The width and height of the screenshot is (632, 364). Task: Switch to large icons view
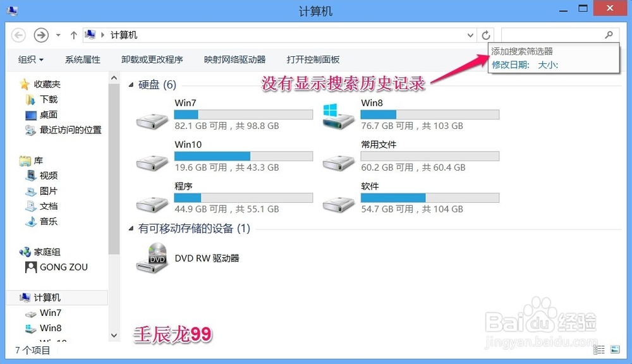click(615, 349)
